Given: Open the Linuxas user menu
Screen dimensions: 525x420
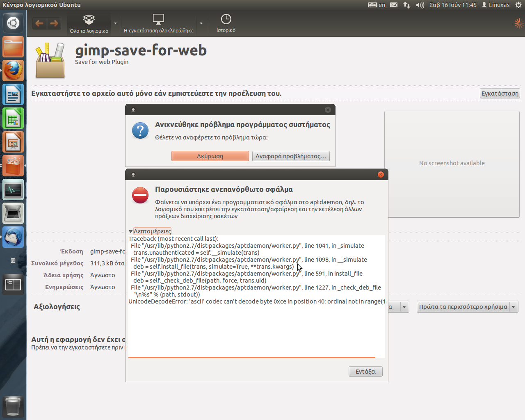Looking at the screenshot, I should tap(495, 5).
